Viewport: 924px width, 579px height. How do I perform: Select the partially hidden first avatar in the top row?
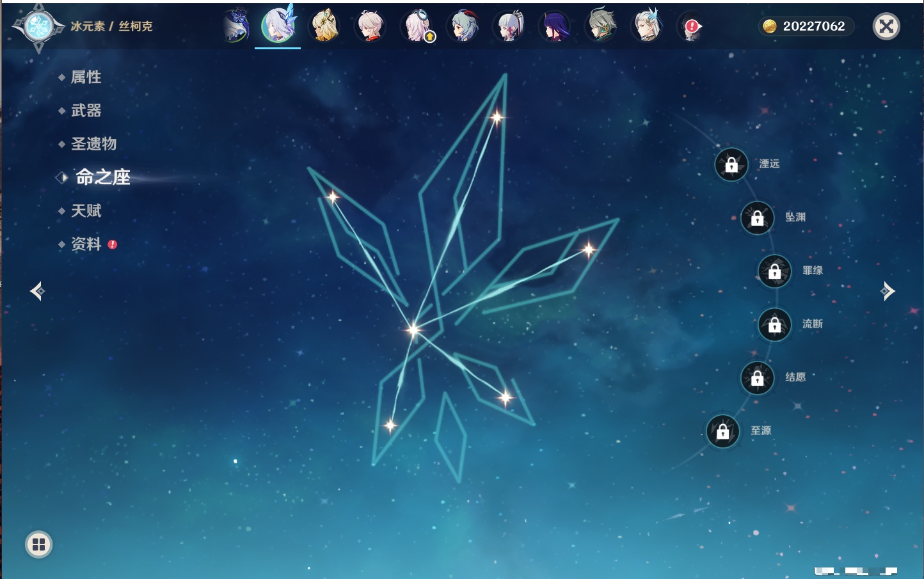click(235, 26)
